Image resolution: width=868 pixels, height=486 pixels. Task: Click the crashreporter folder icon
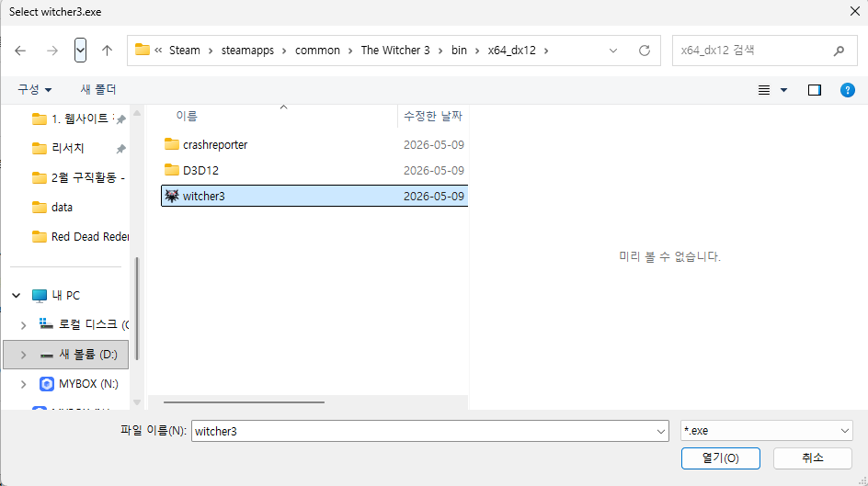click(172, 144)
